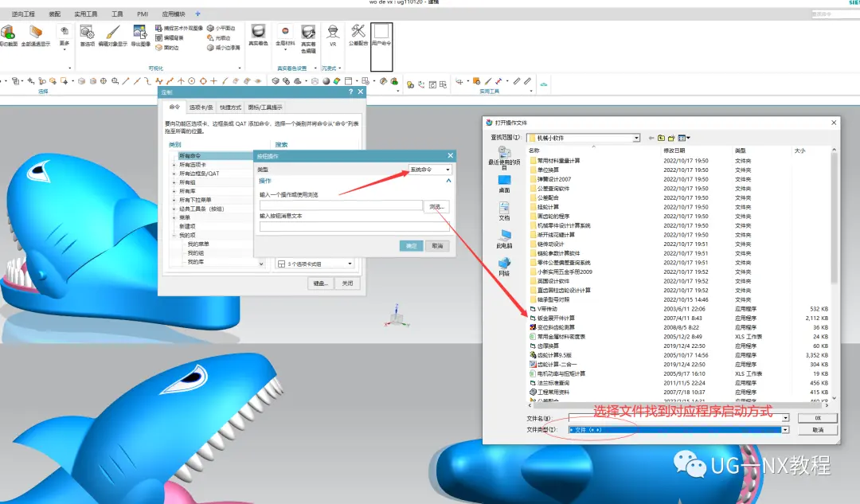Switch to the 选项卡/条 tab
Viewport: 860px width, 504px height.
point(201,107)
